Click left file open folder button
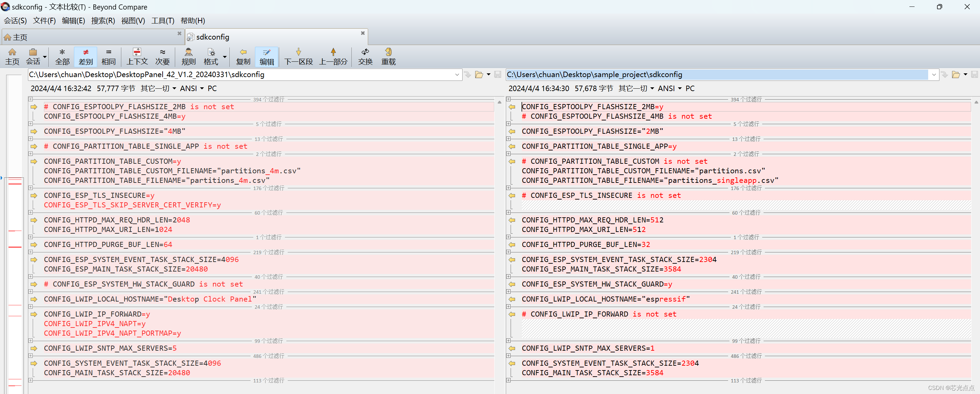Screen dimensions: 980x394 pyautogui.click(x=479, y=75)
